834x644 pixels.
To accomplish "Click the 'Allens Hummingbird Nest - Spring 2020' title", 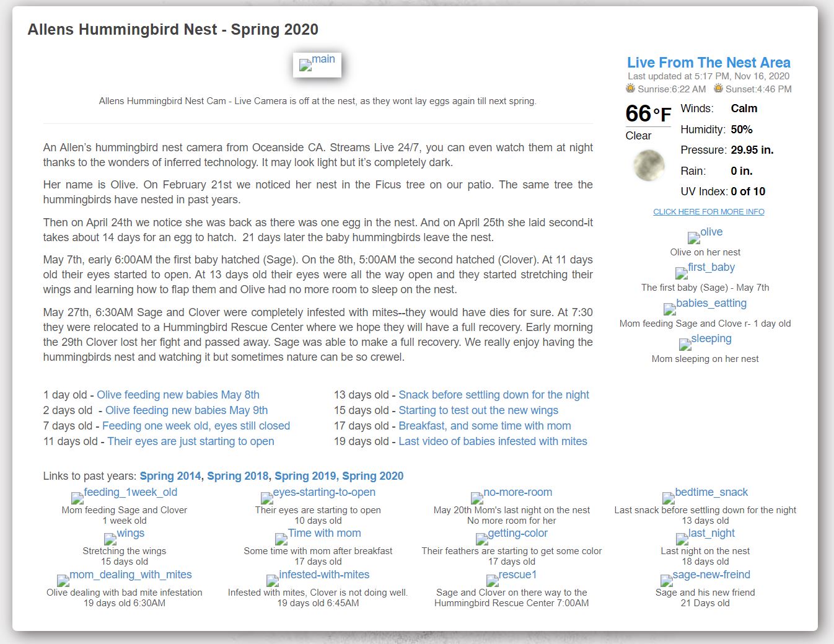I will pos(173,29).
